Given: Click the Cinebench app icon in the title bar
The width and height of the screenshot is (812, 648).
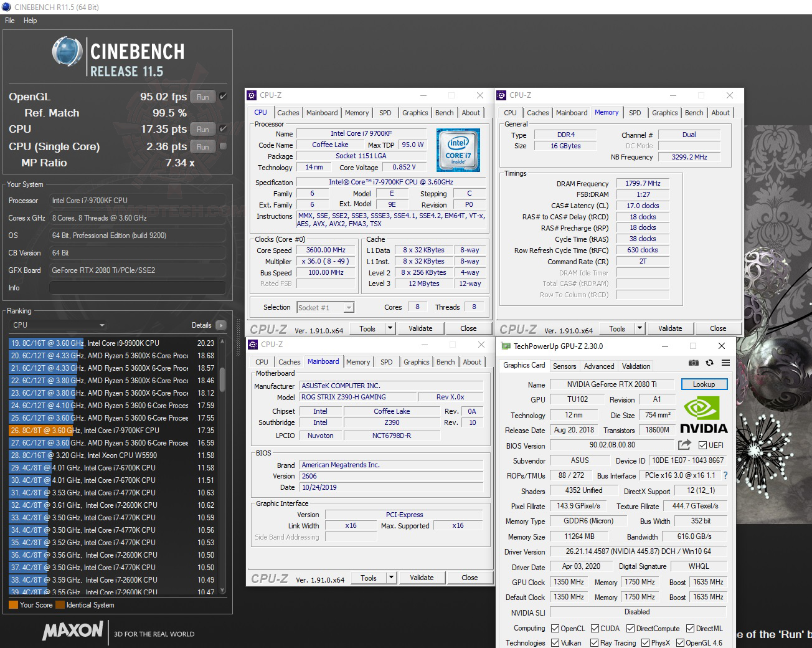Looking at the screenshot, I should 7,7.
